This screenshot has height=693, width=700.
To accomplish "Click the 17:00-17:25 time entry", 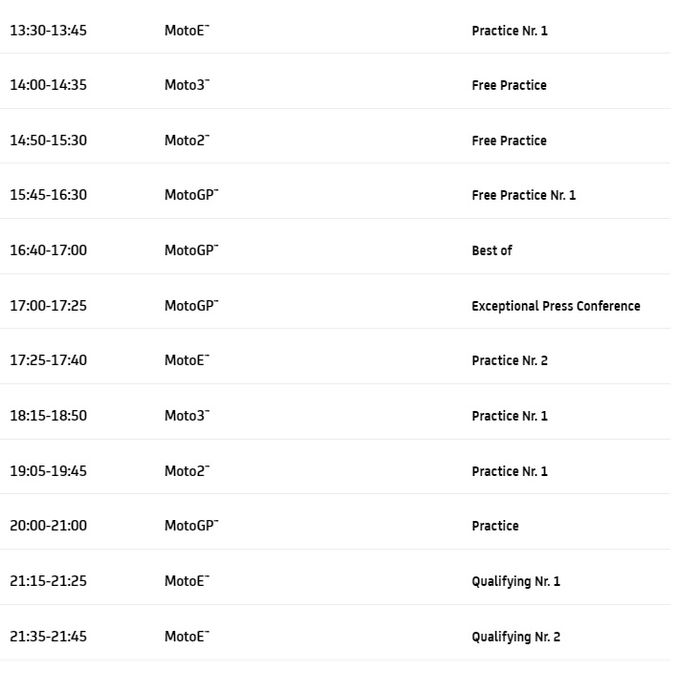I will click(48, 306).
